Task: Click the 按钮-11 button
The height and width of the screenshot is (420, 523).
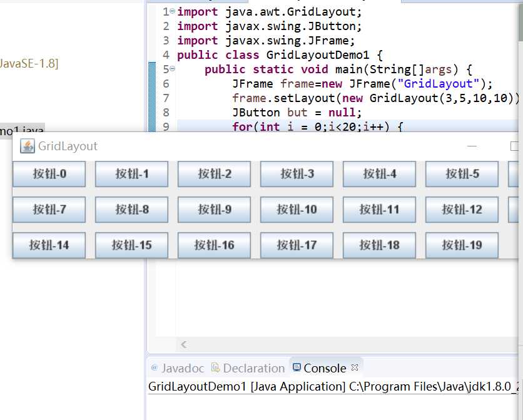Action: tap(379, 210)
